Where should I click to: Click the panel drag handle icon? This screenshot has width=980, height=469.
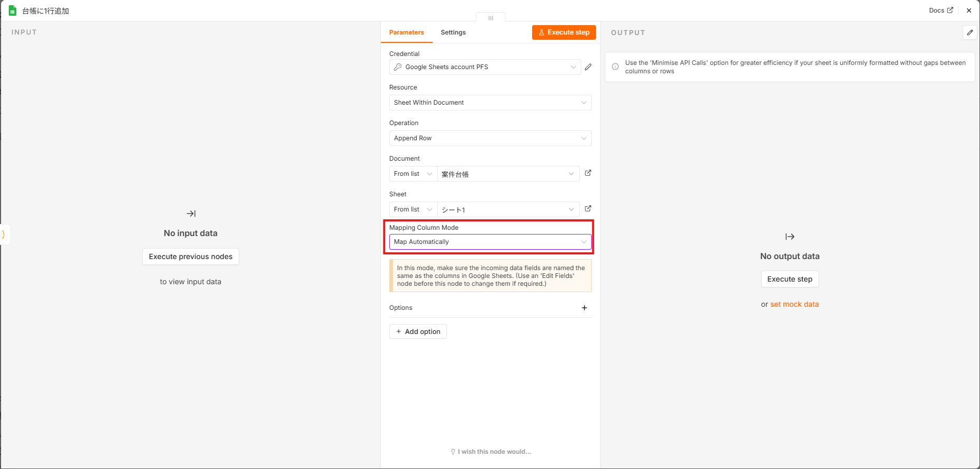tap(491, 18)
